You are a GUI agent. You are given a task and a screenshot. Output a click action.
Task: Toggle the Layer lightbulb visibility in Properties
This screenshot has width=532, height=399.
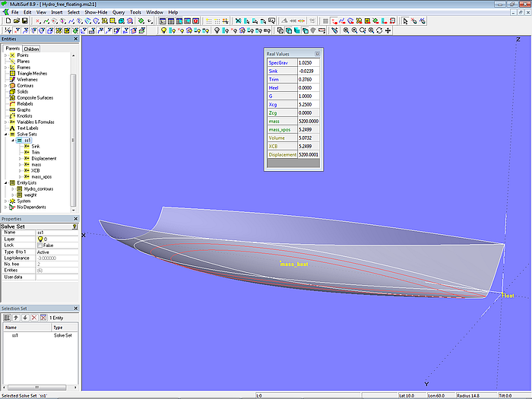40,239
